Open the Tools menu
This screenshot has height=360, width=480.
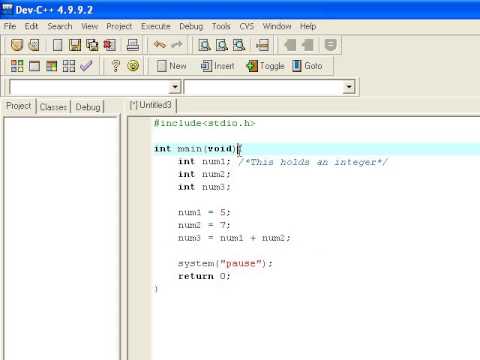pos(221,26)
